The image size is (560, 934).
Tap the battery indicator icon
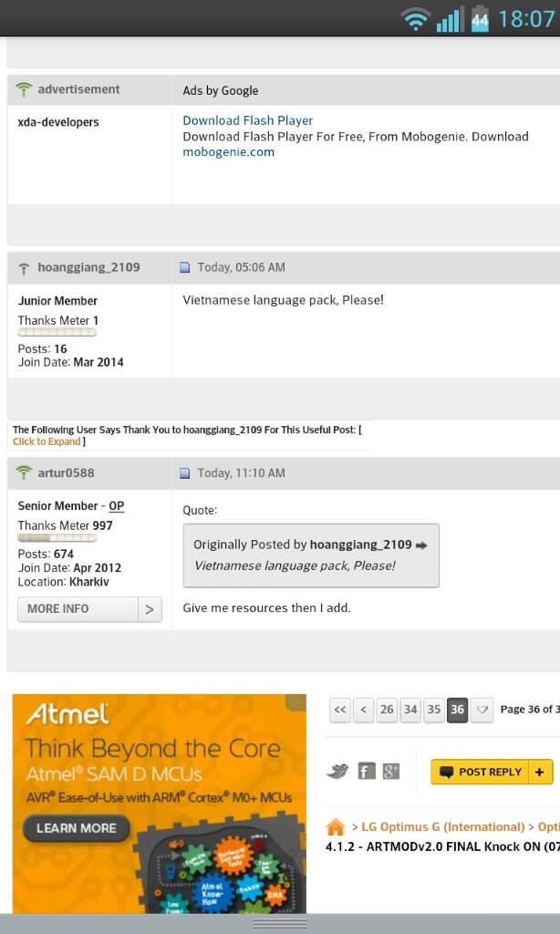click(480, 19)
